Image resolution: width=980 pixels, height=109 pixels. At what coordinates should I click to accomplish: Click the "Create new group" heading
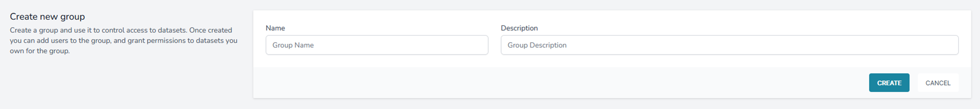(47, 17)
